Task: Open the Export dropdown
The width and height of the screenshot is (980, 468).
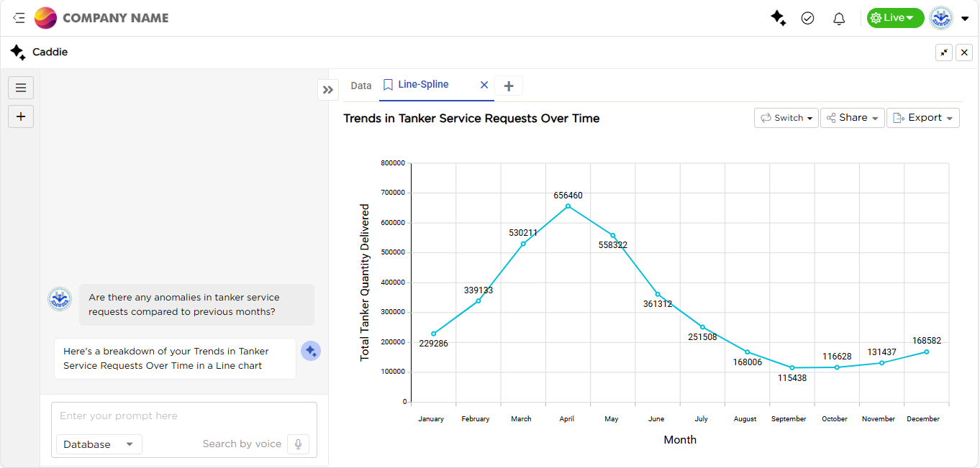Action: click(x=923, y=118)
